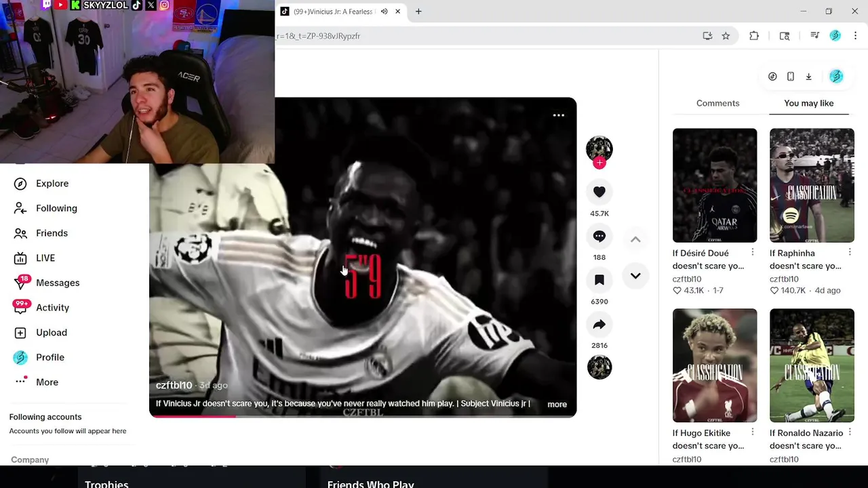This screenshot has width=868, height=488.
Task: Open the Raphinha video thumbnail
Action: pos(812,185)
